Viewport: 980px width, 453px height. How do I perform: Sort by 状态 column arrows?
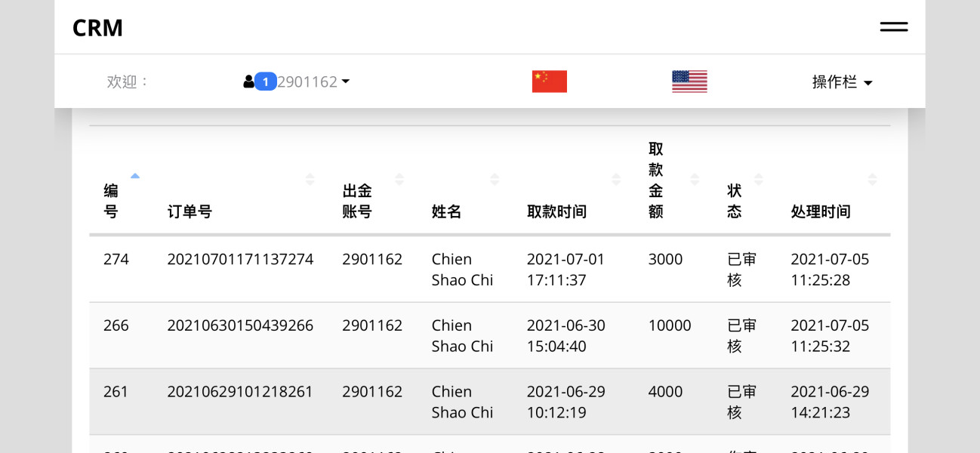point(759,180)
